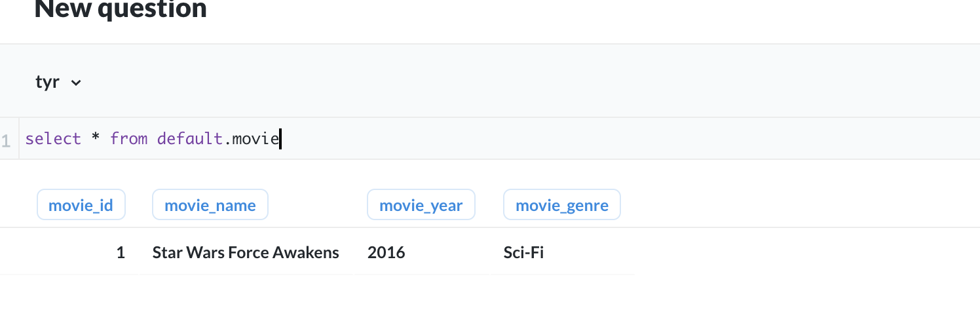This screenshot has width=980, height=325.
Task: Click the movie_name column header
Action: click(x=210, y=205)
